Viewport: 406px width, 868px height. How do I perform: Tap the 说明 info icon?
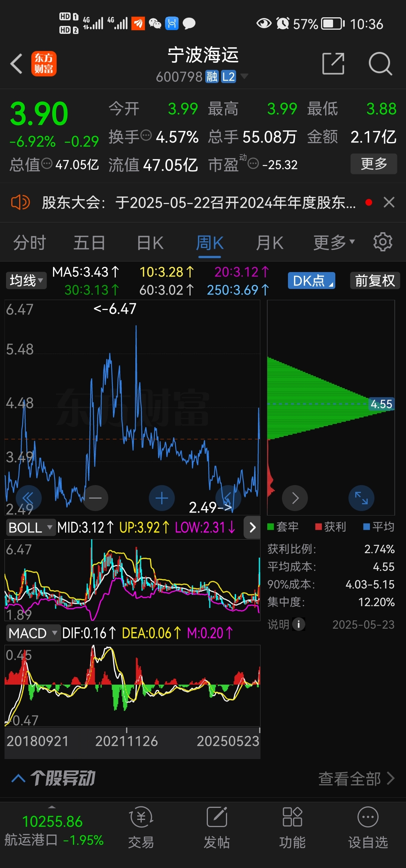pos(298,625)
